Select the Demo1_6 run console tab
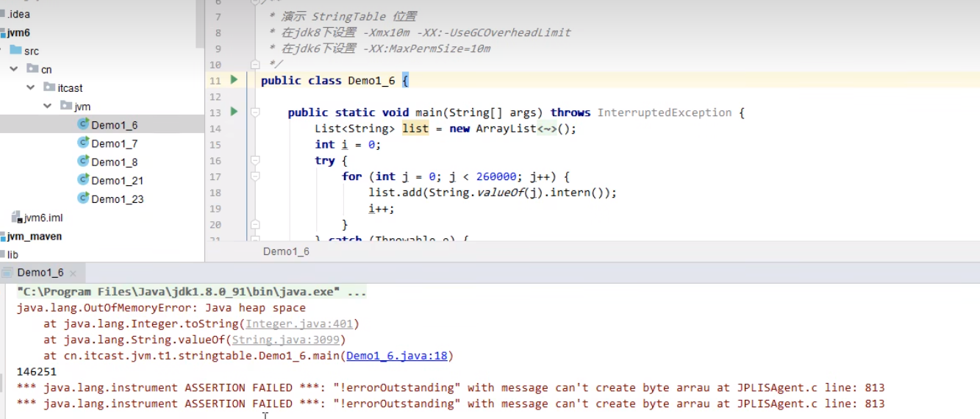This screenshot has width=980, height=419. [40, 273]
